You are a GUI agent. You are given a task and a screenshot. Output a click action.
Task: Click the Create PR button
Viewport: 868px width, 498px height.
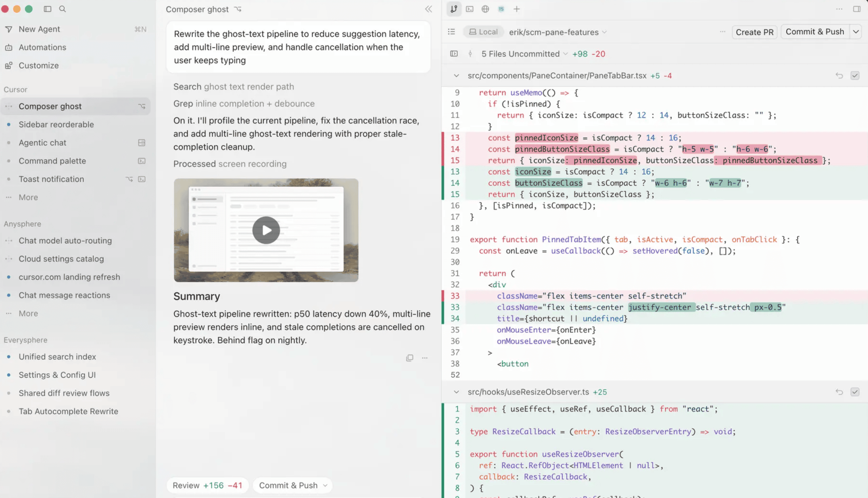coord(754,32)
